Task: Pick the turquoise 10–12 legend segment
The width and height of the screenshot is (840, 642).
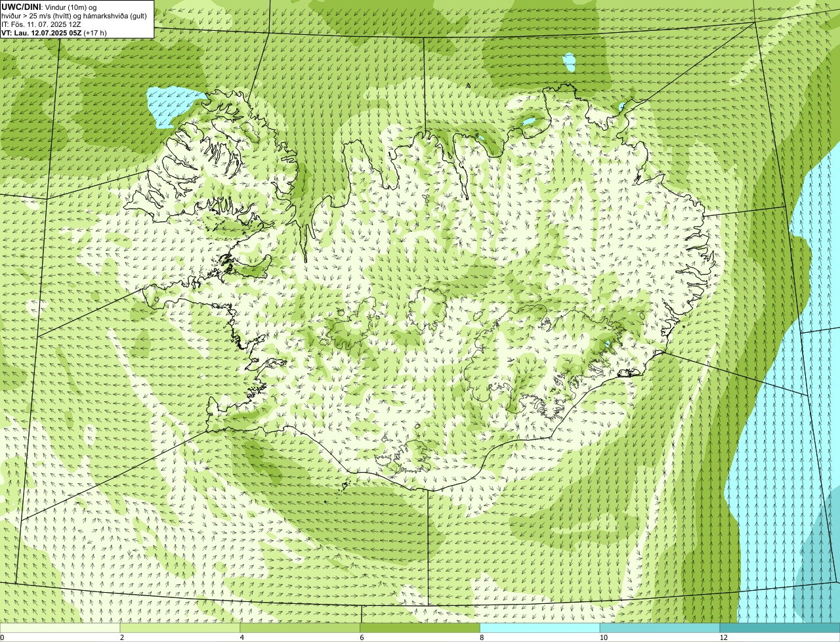Action: click(660, 628)
